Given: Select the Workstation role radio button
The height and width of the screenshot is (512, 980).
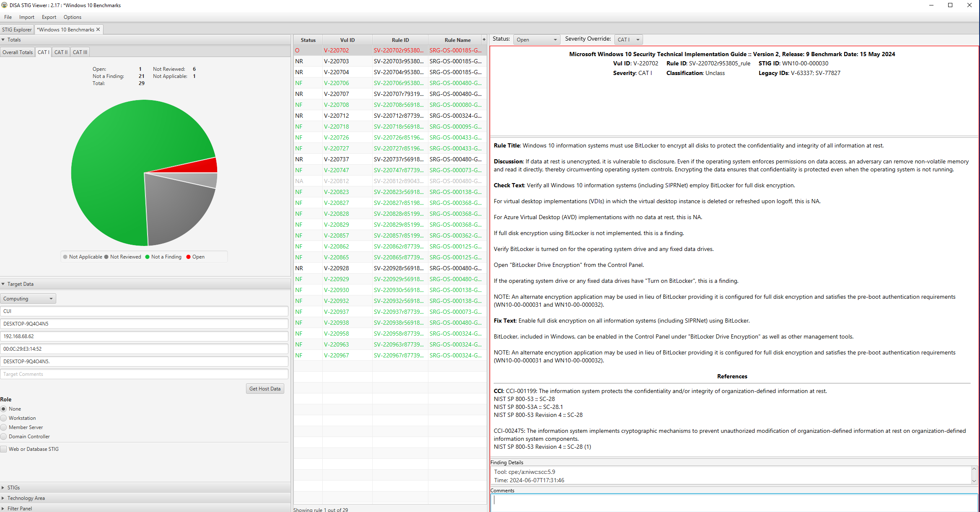Looking at the screenshot, I should tap(4, 418).
